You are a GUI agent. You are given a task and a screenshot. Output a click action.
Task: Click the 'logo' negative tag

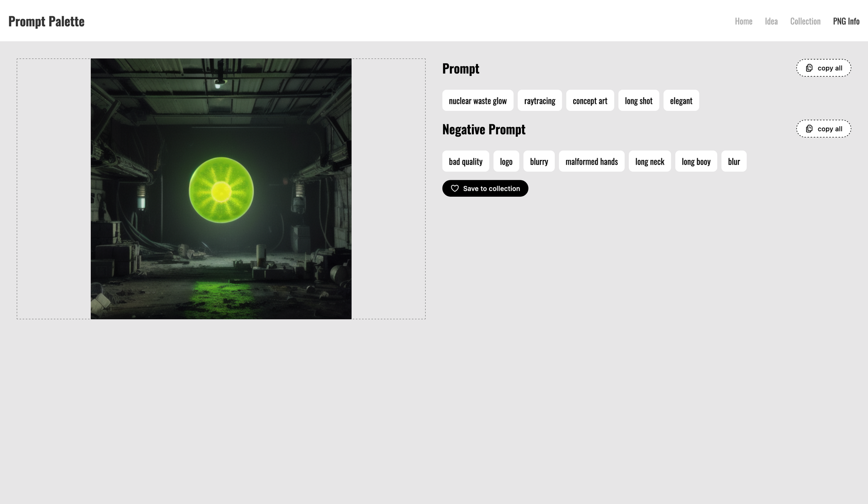(x=506, y=161)
